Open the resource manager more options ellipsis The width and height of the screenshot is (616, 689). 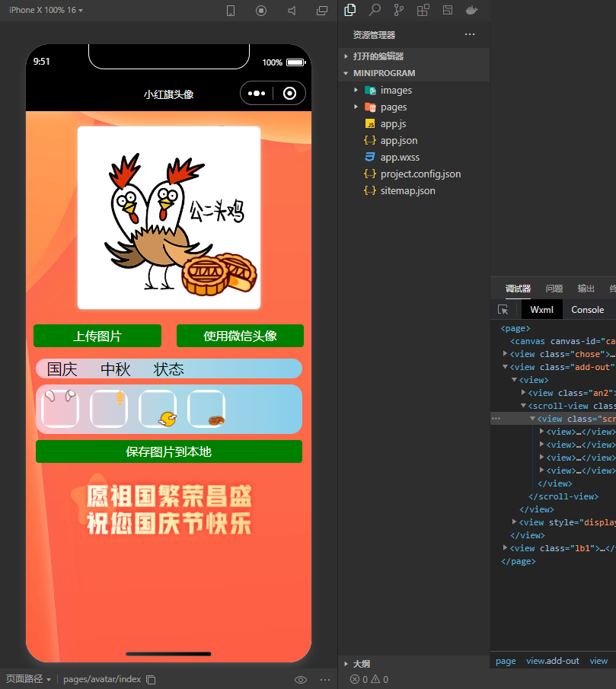pos(470,34)
